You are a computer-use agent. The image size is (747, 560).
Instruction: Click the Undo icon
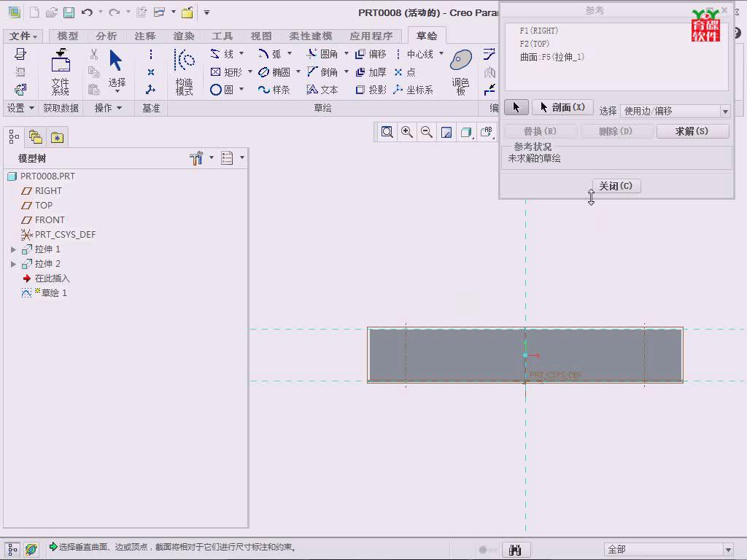point(87,12)
